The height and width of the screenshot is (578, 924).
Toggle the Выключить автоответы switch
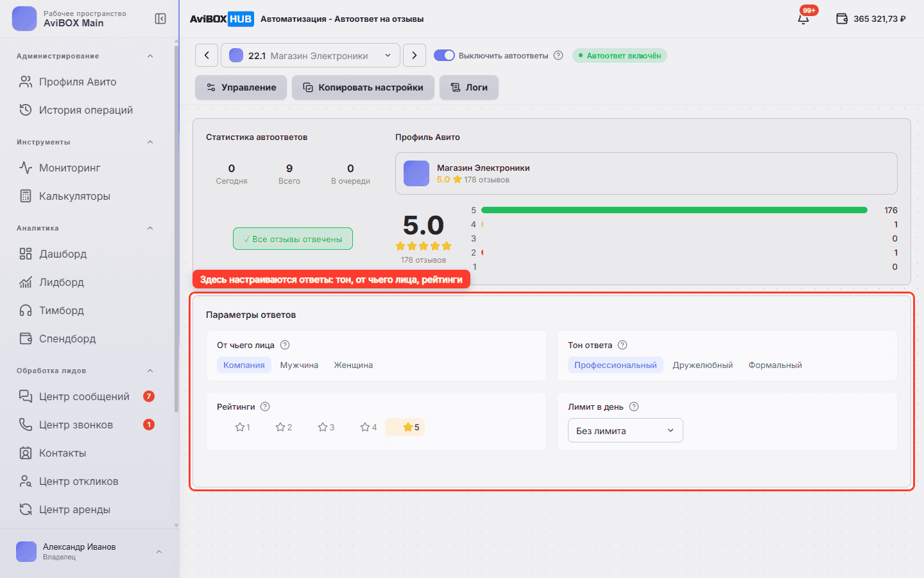pos(444,55)
